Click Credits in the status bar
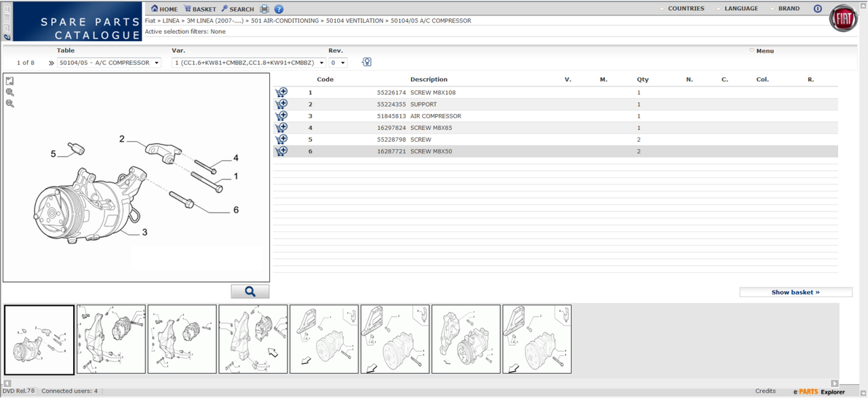The height and width of the screenshot is (398, 868). click(765, 391)
